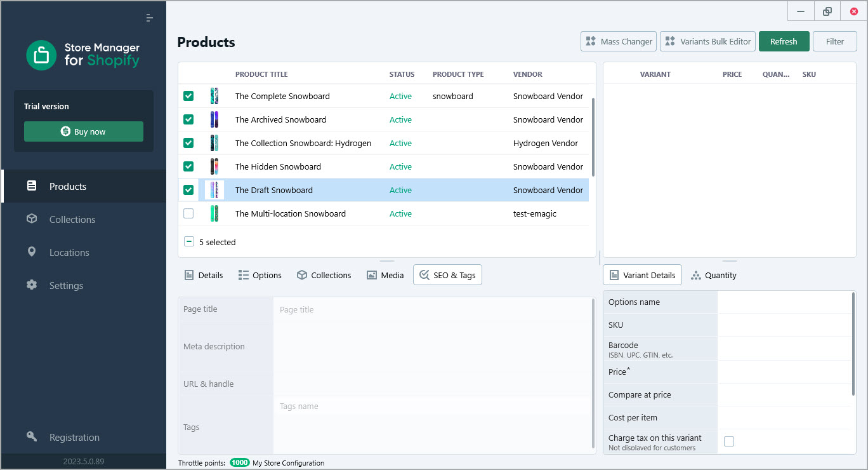Select The Multi-location Snowboard title text

[x=291, y=213]
